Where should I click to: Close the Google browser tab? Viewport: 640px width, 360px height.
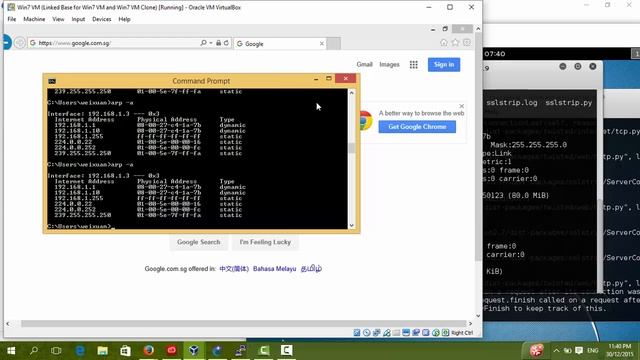[x=322, y=43]
